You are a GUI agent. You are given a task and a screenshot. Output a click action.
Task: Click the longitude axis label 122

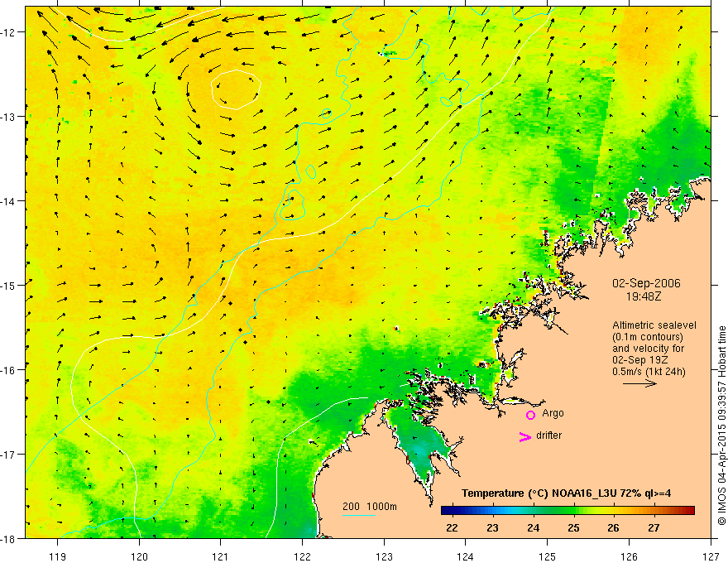click(x=302, y=556)
